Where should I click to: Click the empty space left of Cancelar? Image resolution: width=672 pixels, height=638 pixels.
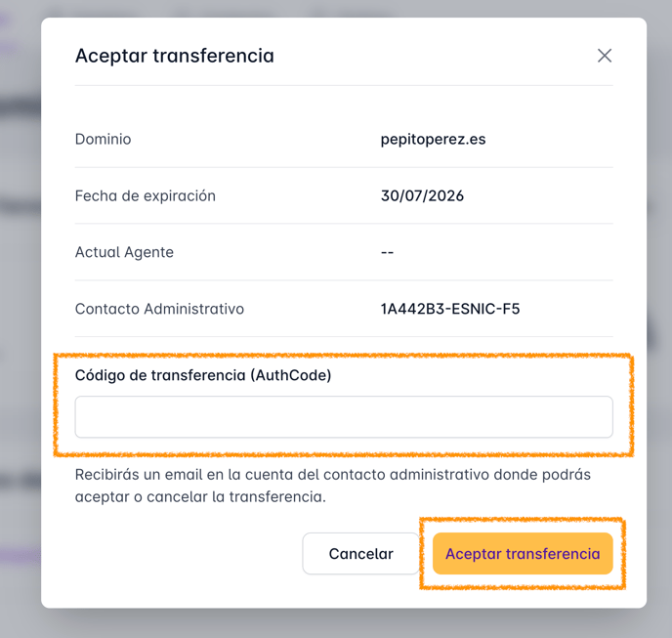coord(189,554)
